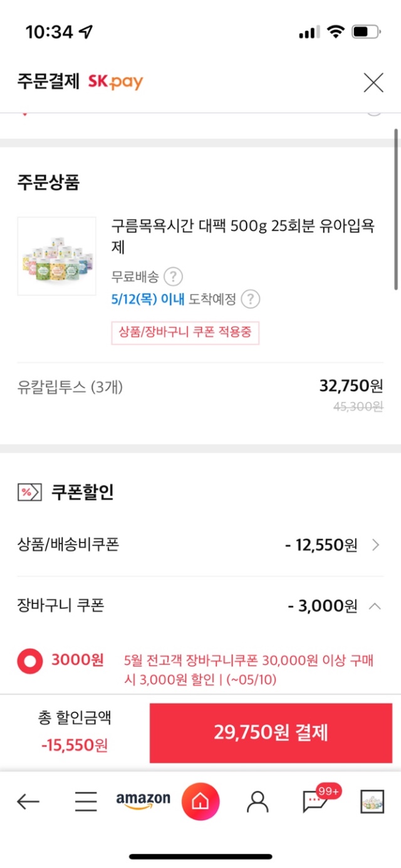
Task: Go to the home button
Action: tap(200, 801)
